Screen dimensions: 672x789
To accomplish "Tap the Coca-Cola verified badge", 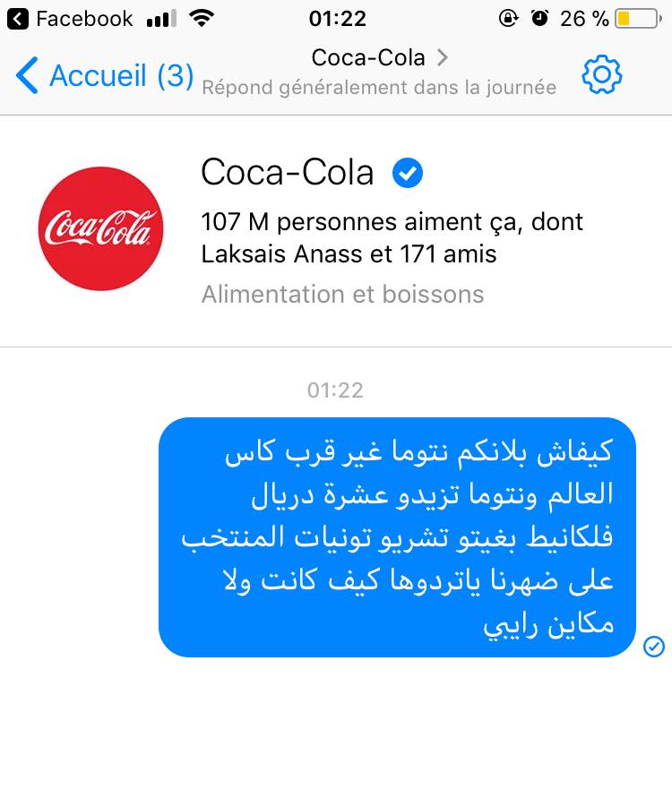I will tap(407, 173).
